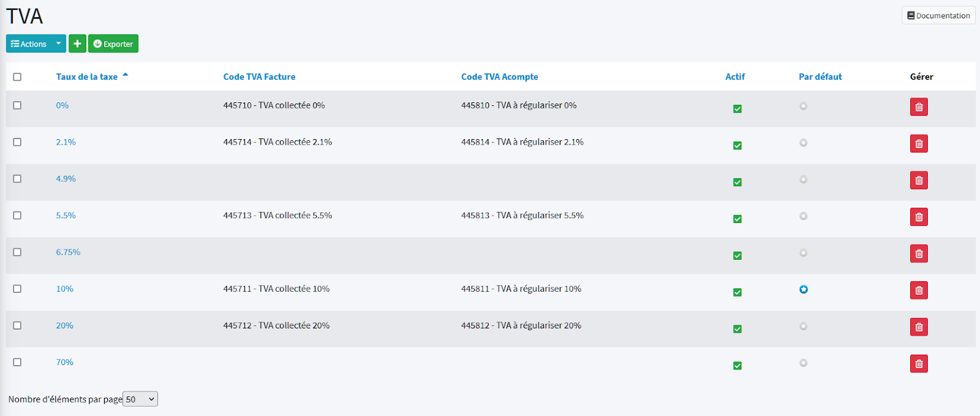Delete the 6.75% tax rate

tap(919, 254)
